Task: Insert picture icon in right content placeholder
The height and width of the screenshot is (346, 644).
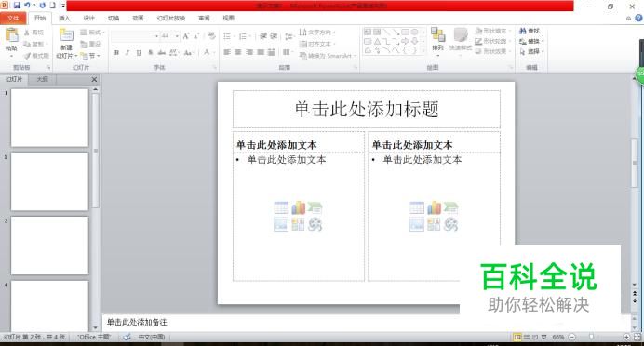Action: [x=417, y=224]
